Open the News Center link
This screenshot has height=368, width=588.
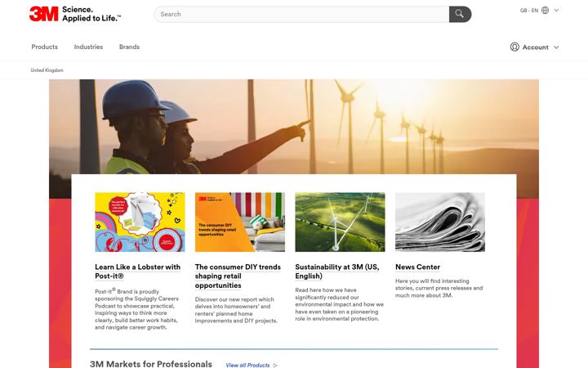pos(418,267)
